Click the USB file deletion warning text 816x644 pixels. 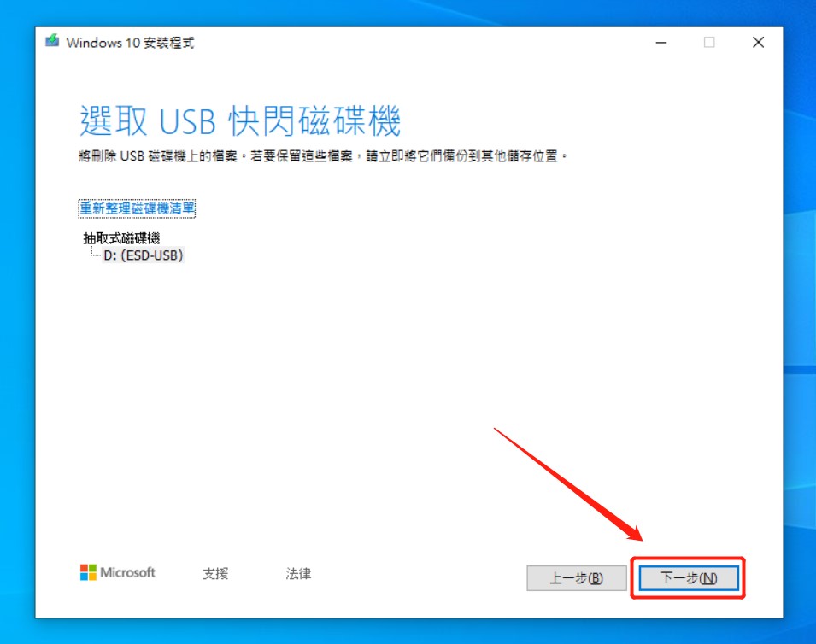tap(323, 157)
